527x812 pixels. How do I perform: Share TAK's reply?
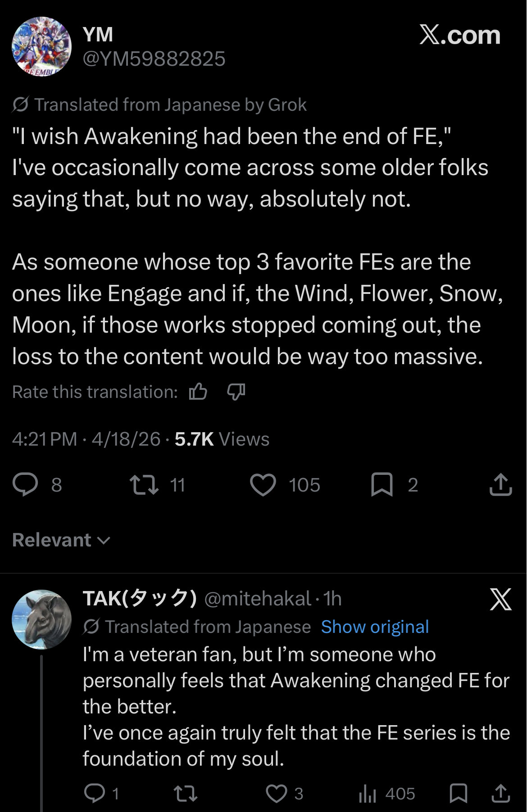pyautogui.click(x=500, y=793)
